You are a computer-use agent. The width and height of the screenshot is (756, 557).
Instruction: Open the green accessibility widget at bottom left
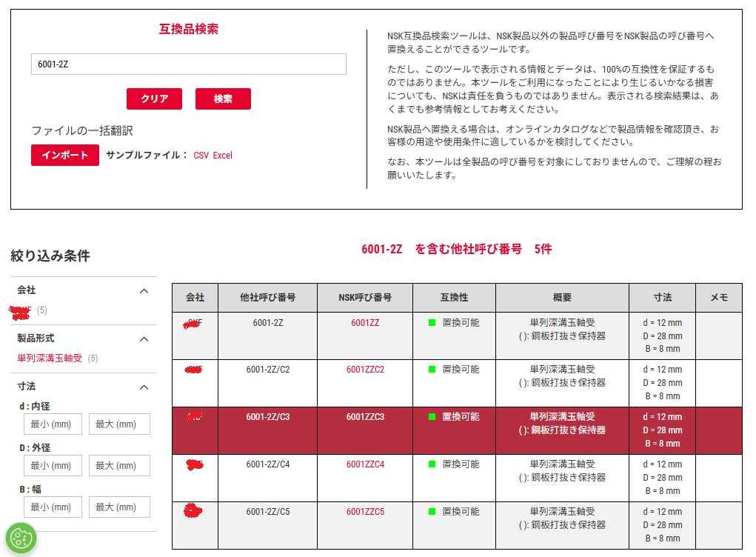(x=20, y=536)
